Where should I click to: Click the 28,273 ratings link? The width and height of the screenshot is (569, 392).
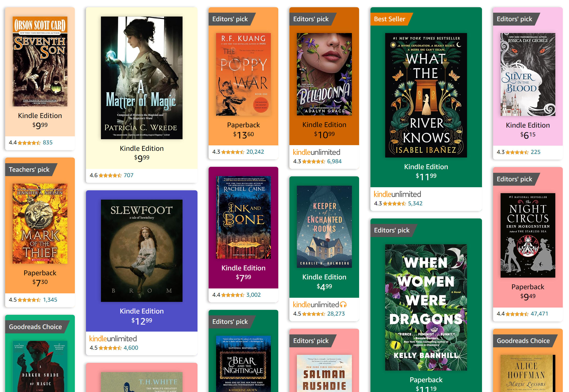point(336,314)
